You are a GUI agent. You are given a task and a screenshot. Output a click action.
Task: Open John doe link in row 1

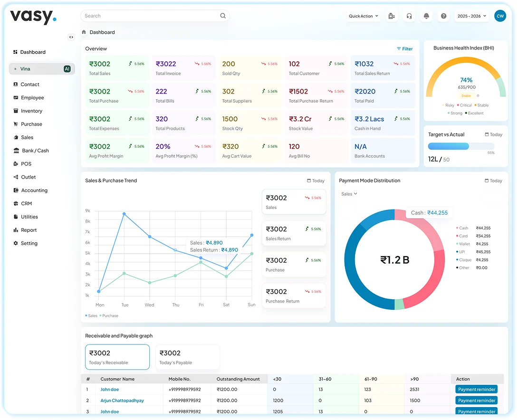pos(110,389)
